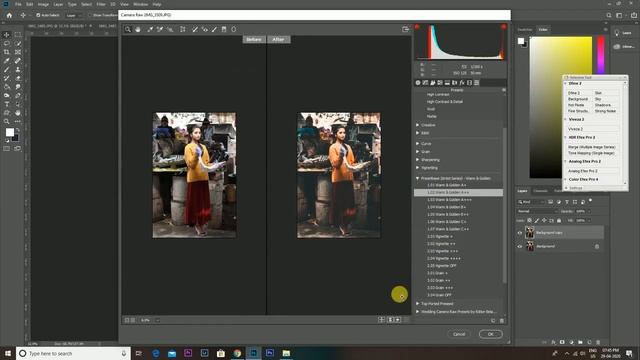640x360 pixels.
Task: Select the Photoshop Move tool
Action: [7, 35]
